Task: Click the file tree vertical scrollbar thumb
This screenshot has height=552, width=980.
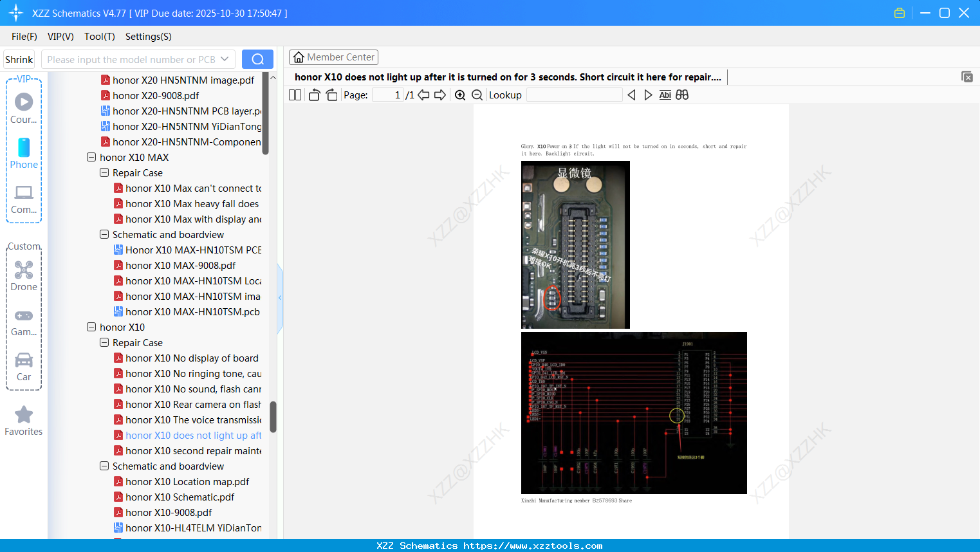Action: pyautogui.click(x=273, y=417)
